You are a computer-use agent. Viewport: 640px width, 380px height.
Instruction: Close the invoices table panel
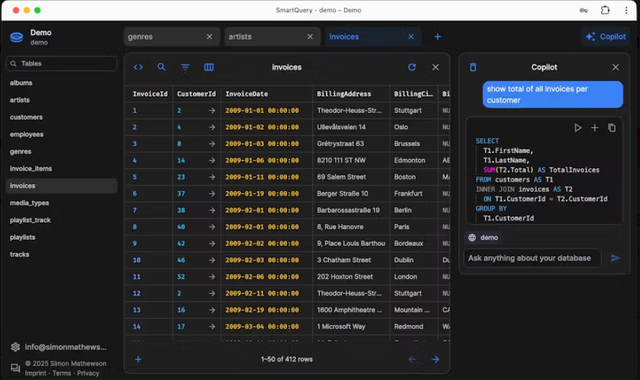436,67
